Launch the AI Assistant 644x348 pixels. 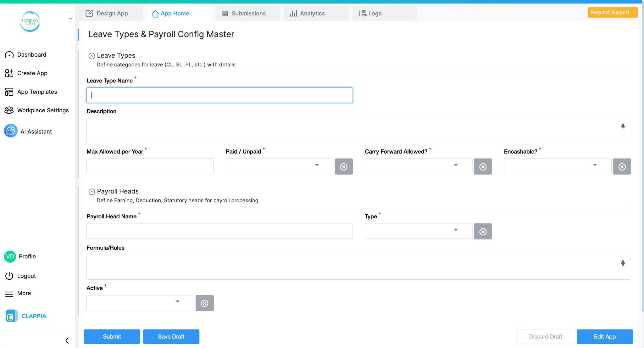tap(36, 131)
